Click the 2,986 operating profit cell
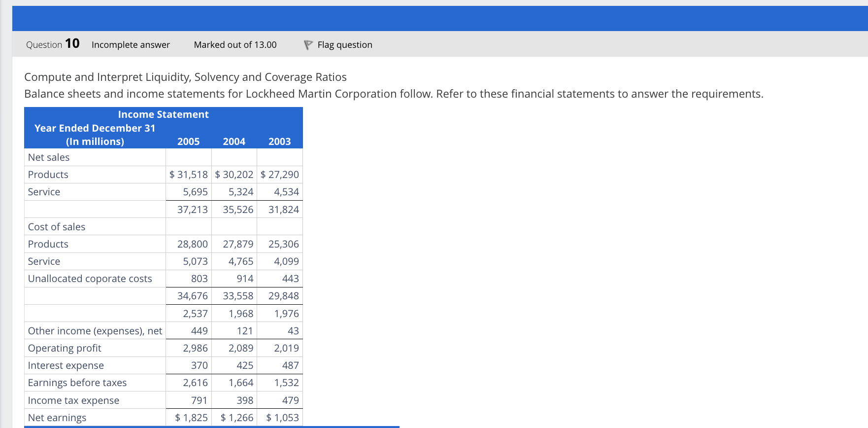Image resolution: width=868 pixels, height=428 pixels. [189, 348]
